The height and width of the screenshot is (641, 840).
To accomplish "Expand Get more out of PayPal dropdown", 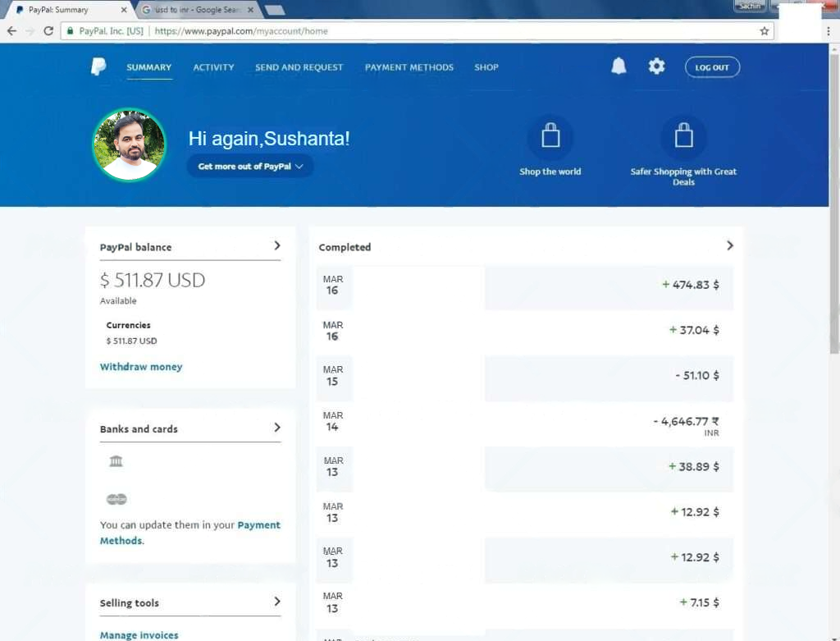I will coord(250,166).
